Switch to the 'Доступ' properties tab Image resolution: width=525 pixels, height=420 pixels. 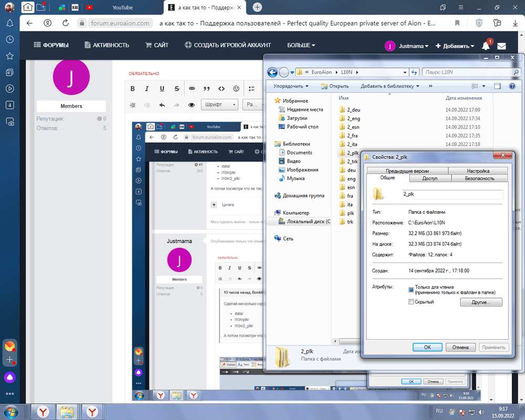click(429, 178)
